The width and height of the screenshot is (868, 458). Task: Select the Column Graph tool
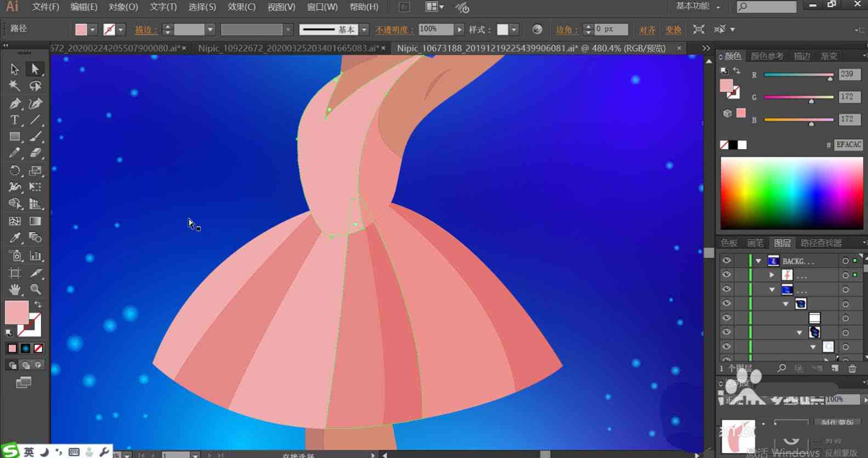click(35, 256)
